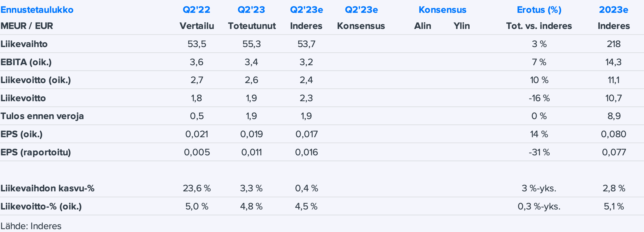Click the Lähde: Inderes source text
Image resolution: width=644 pixels, height=232 pixels.
[31, 226]
